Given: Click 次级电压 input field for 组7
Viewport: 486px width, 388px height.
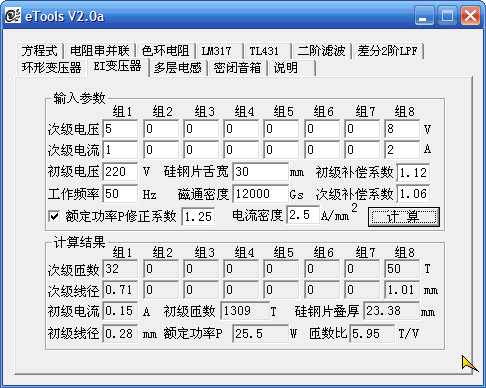Looking at the screenshot, I should 362,129.
